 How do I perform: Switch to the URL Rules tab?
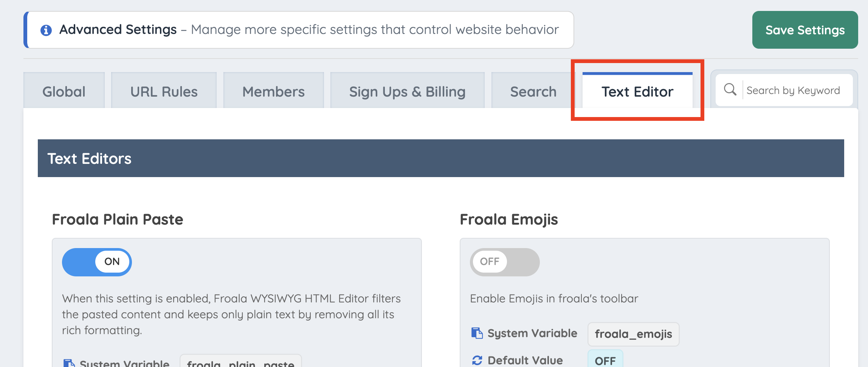tap(164, 91)
